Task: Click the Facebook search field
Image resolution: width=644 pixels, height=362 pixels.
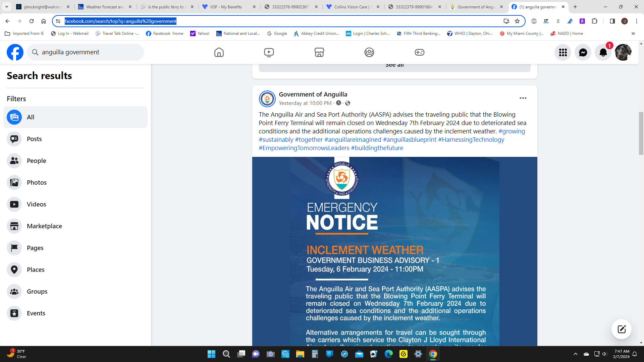Action: [x=86, y=52]
